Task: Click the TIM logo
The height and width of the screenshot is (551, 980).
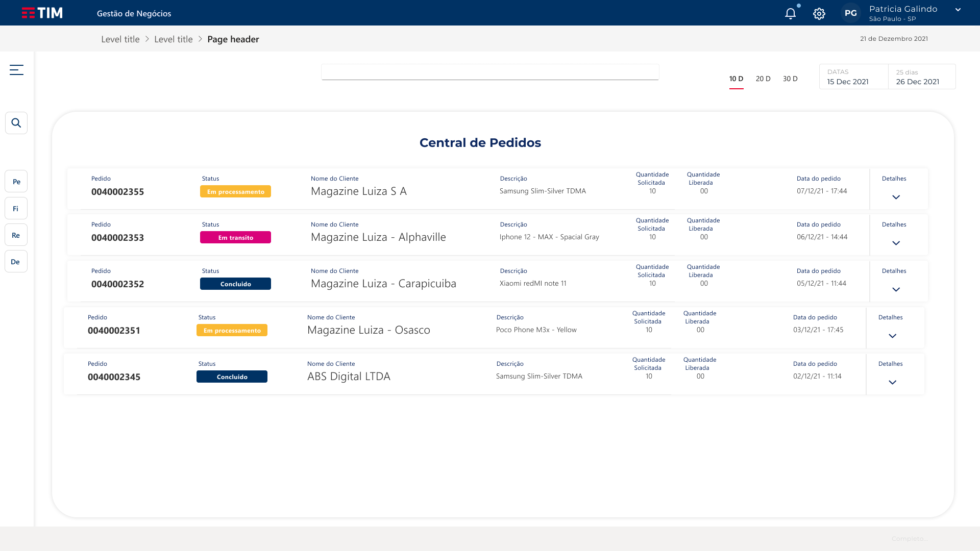Action: [x=42, y=13]
